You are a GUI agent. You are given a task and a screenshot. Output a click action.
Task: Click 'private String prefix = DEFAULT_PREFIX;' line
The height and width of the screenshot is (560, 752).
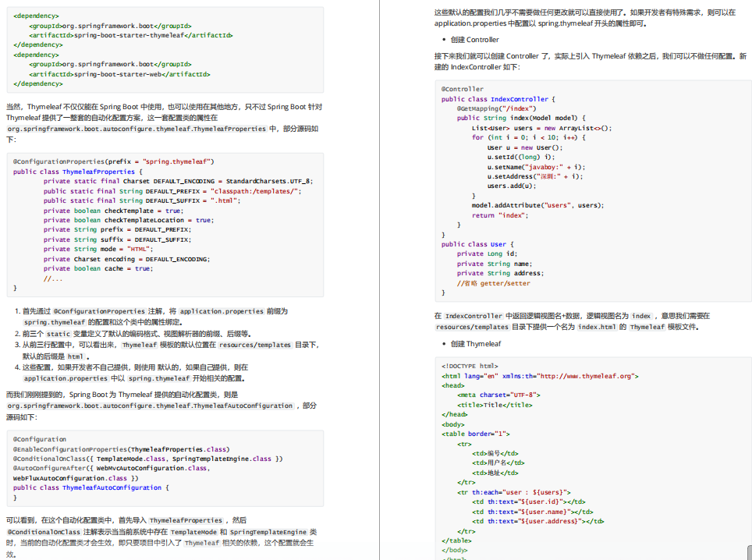[117, 229]
